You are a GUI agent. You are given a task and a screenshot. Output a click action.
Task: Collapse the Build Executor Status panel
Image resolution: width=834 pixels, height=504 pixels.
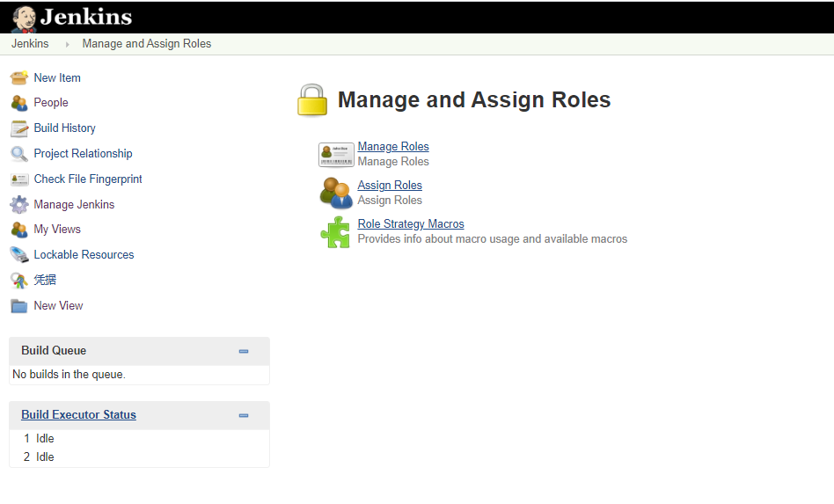pyautogui.click(x=244, y=415)
